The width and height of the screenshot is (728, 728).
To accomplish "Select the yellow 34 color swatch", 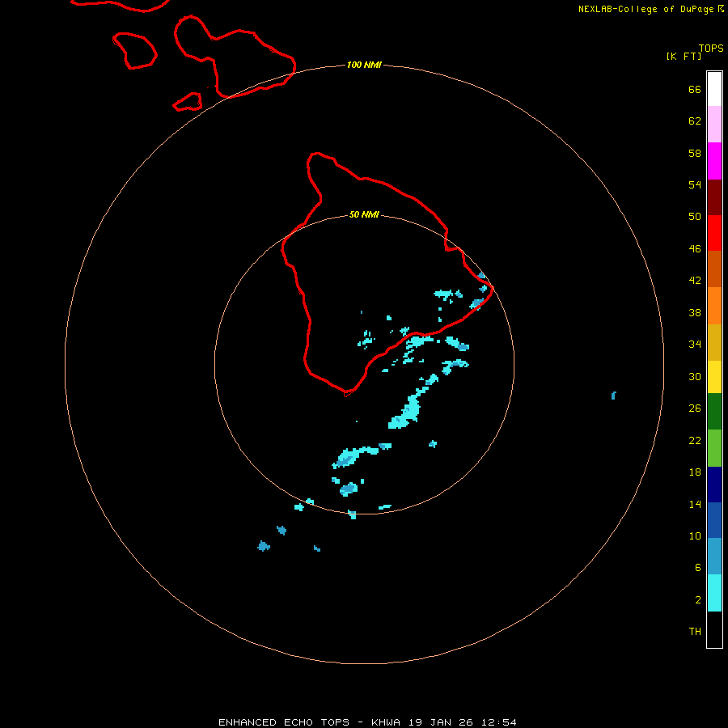I will click(714, 377).
